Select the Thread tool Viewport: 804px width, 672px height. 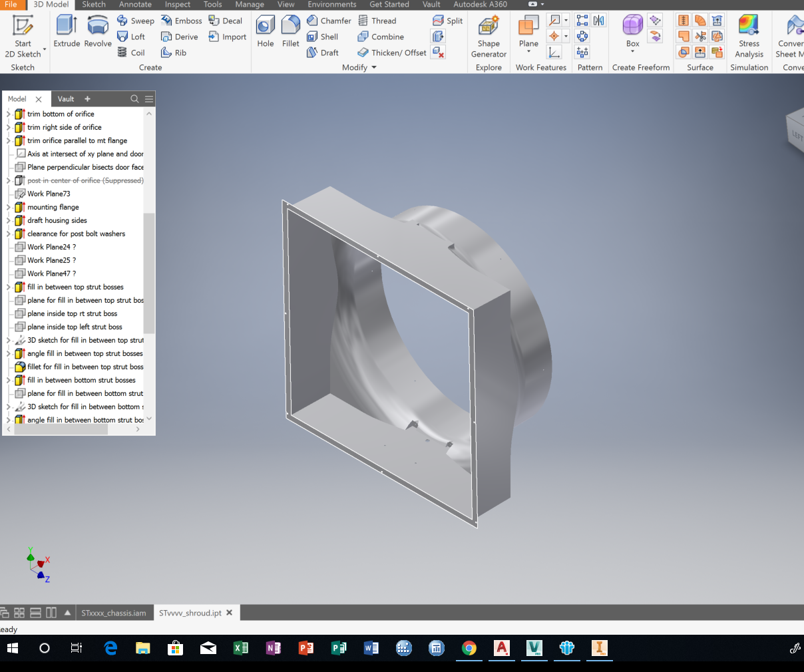tap(377, 21)
